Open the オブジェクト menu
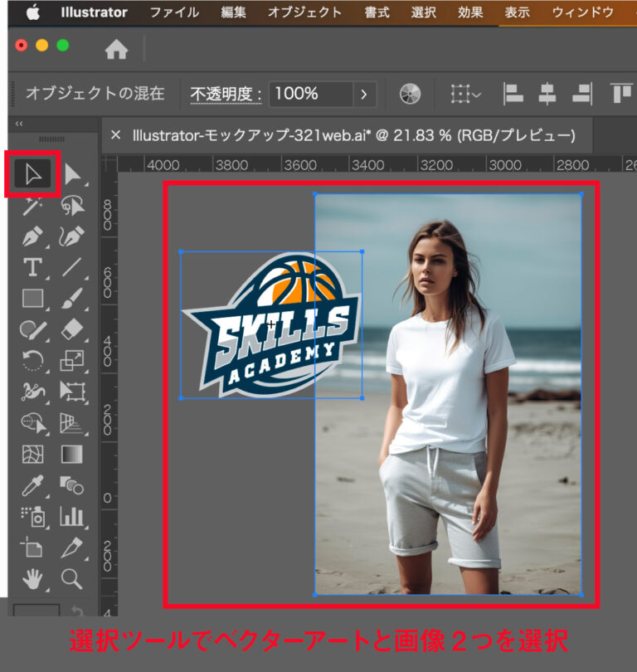Image resolution: width=637 pixels, height=672 pixels. 304,12
